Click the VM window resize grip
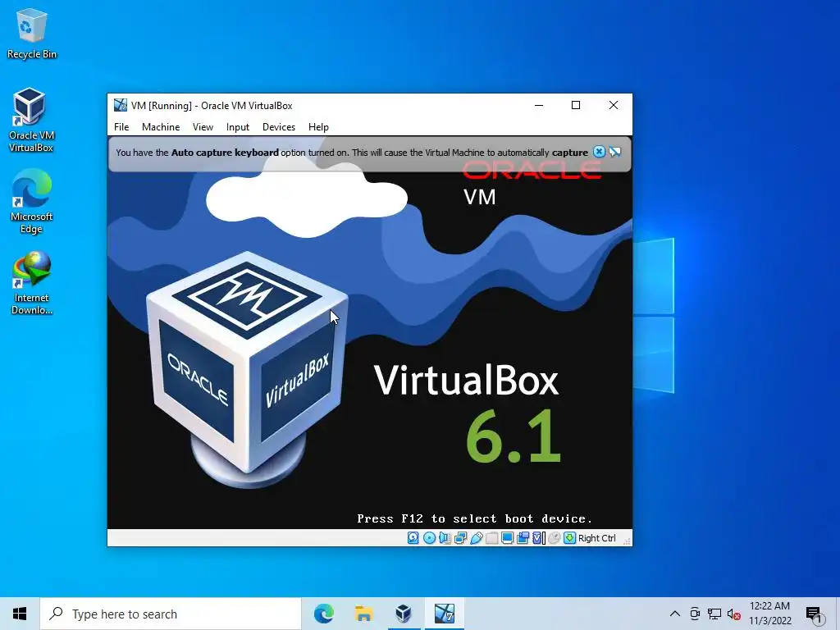The image size is (840, 630). [627, 541]
